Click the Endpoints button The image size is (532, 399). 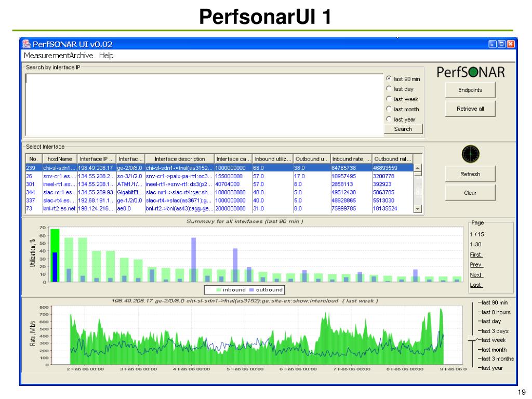point(470,90)
